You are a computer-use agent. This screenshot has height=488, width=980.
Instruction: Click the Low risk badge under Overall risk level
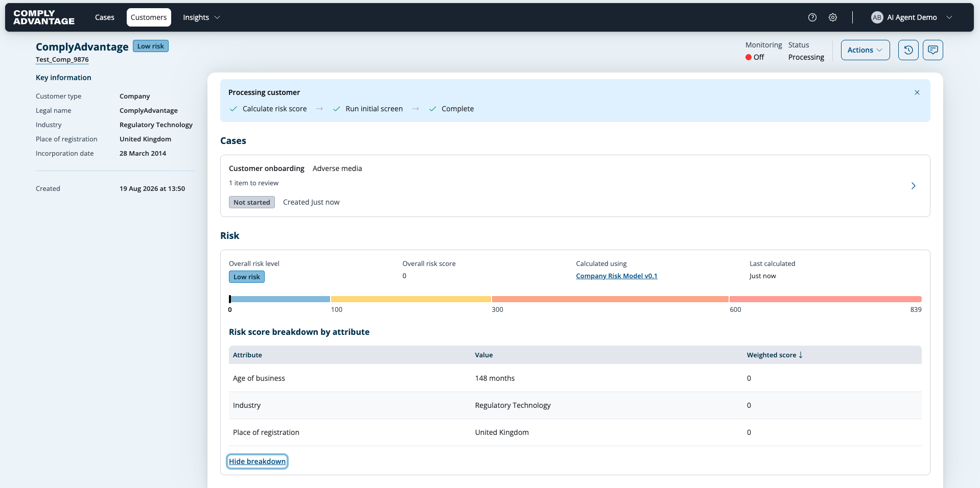point(247,277)
